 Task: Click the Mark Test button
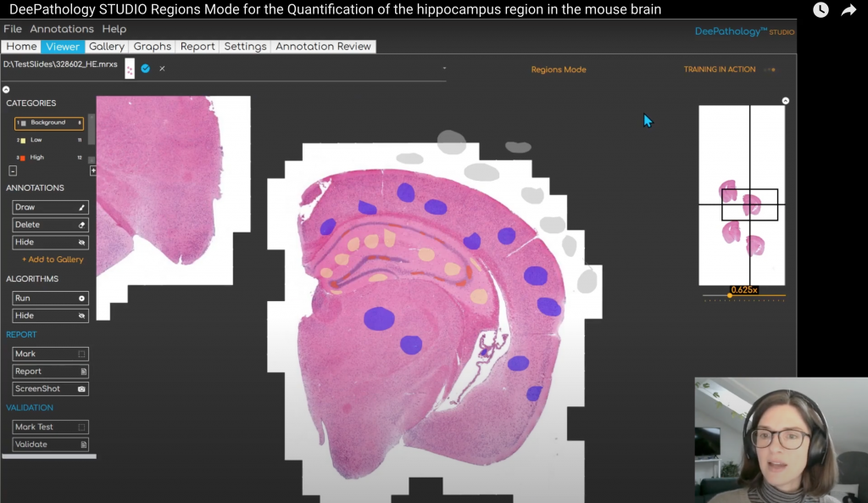[50, 427]
